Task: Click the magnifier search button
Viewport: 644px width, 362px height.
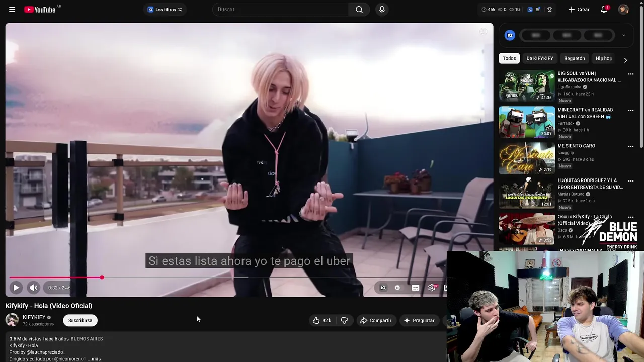Action: [359, 9]
